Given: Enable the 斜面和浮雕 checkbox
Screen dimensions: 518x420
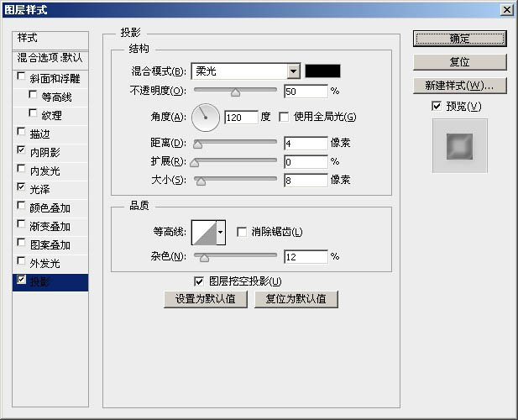Looking at the screenshot, I should [21, 76].
